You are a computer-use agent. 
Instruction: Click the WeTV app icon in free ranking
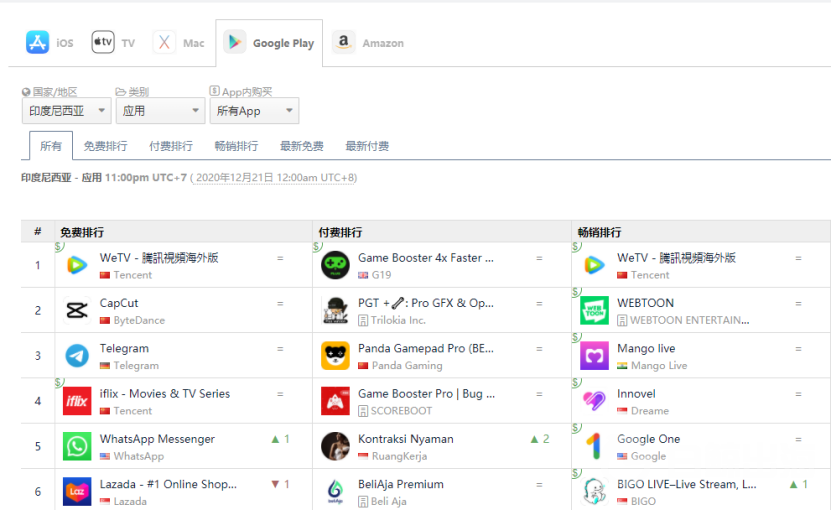tap(77, 265)
